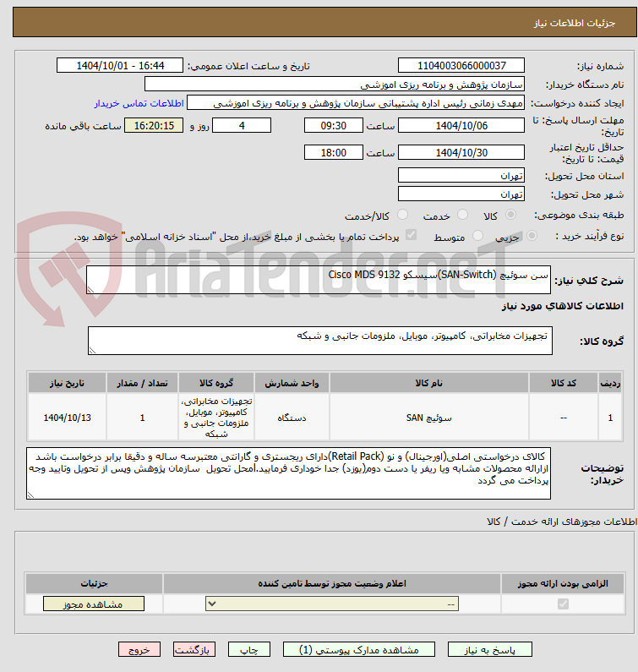Click the price validity date 1404/10/30

point(461,152)
